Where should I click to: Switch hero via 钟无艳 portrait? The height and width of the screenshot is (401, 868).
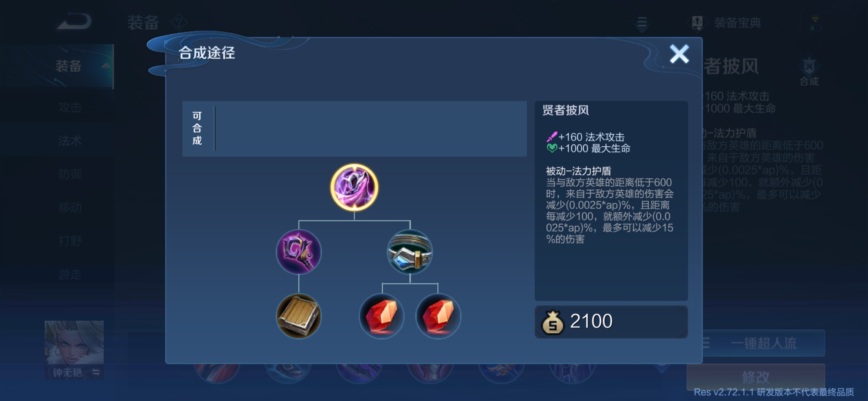[x=74, y=350]
